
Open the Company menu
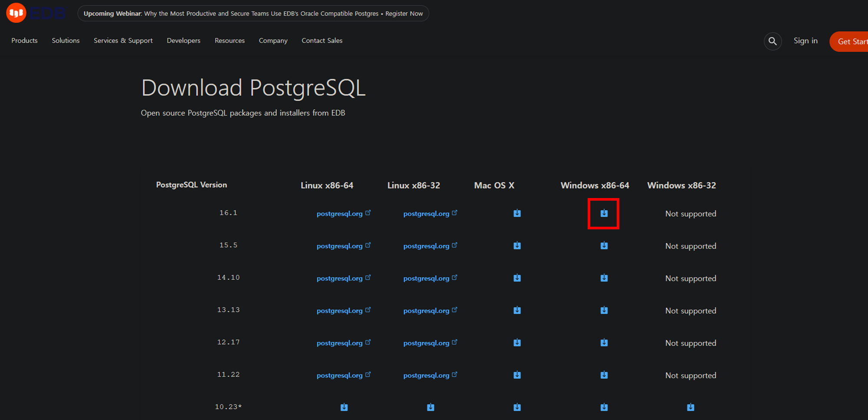click(273, 40)
